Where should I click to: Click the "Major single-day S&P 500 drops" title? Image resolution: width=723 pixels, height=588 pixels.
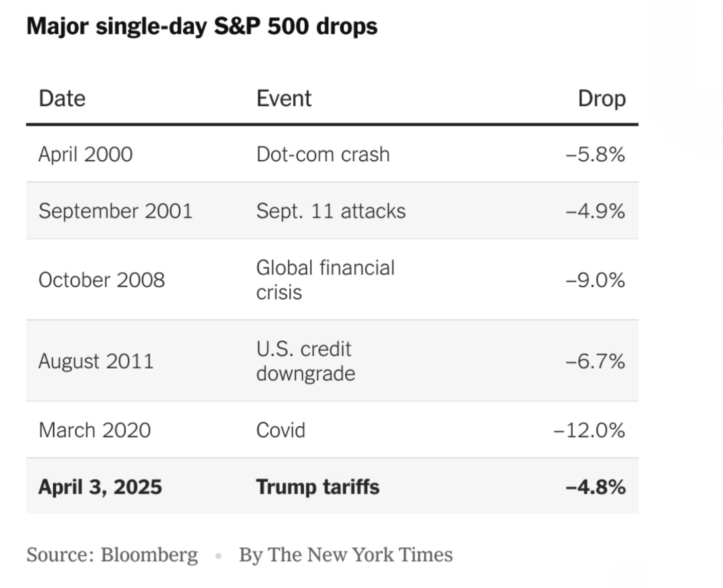tap(202, 26)
